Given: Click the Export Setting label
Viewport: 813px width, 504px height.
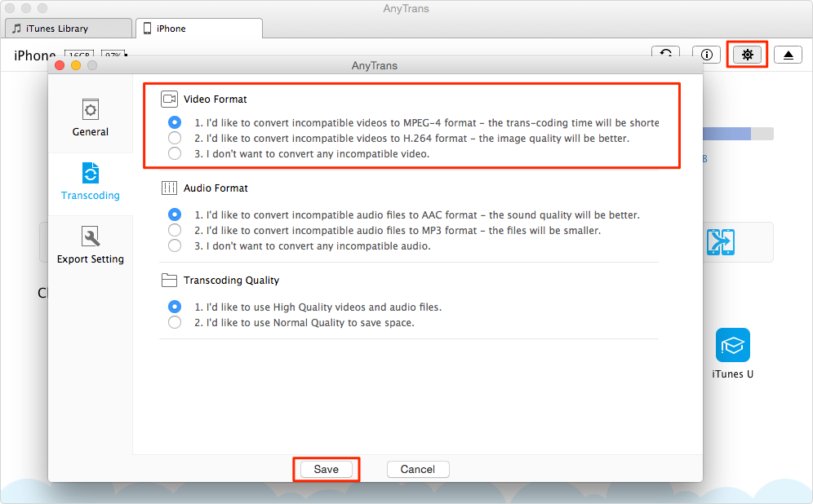Looking at the screenshot, I should tap(91, 259).
